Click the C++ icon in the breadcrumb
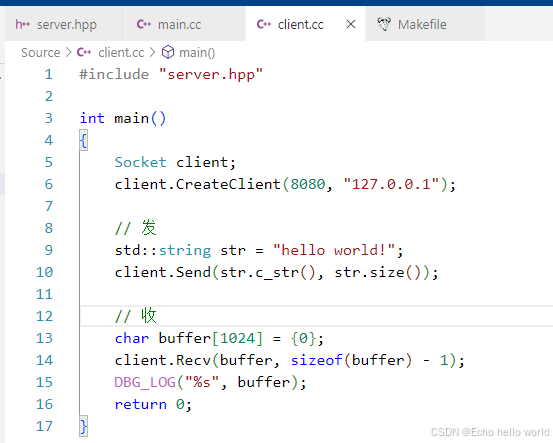 point(84,53)
